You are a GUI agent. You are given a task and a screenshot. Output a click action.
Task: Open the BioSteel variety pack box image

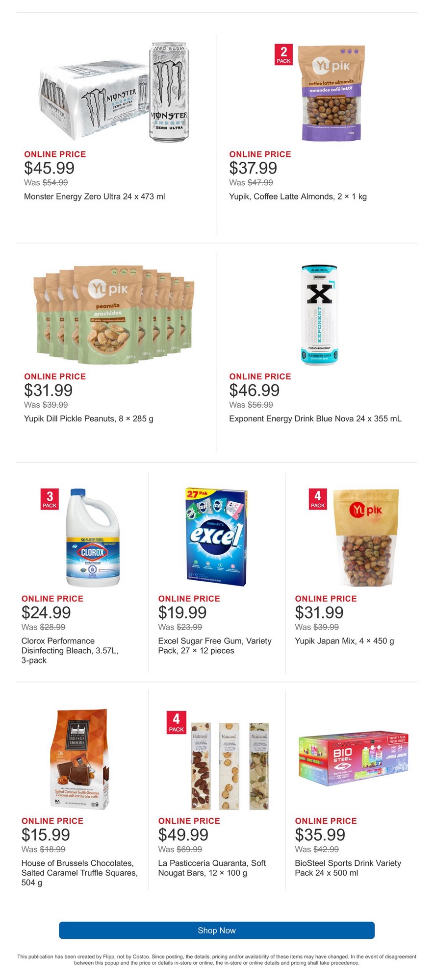(x=354, y=759)
